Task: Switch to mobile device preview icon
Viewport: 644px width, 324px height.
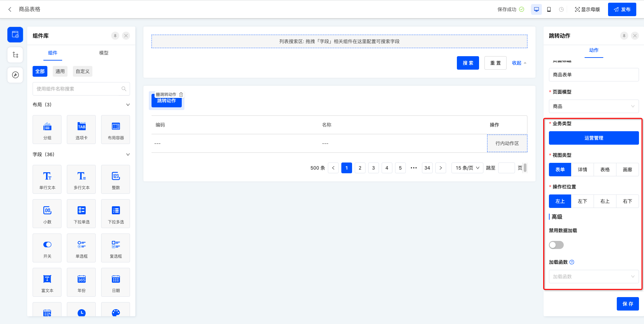Action: pyautogui.click(x=549, y=9)
